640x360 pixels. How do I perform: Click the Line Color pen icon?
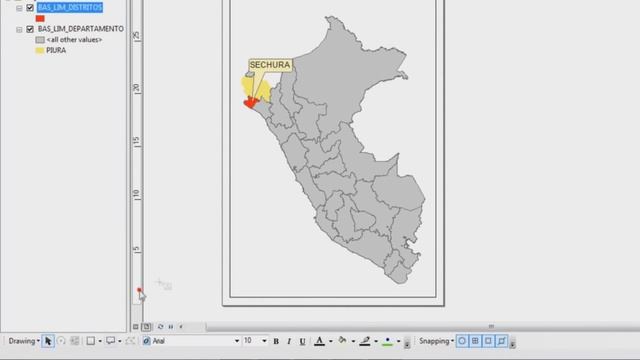point(365,341)
